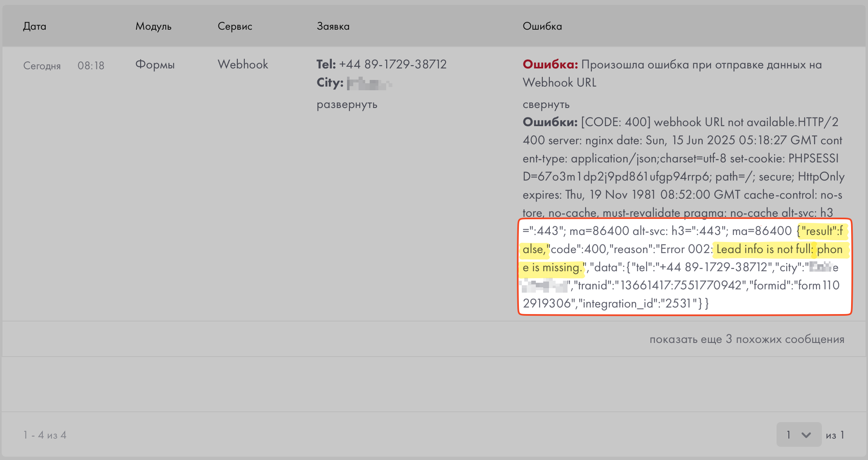
Task: Click the 'Дата' column header
Action: click(35, 26)
